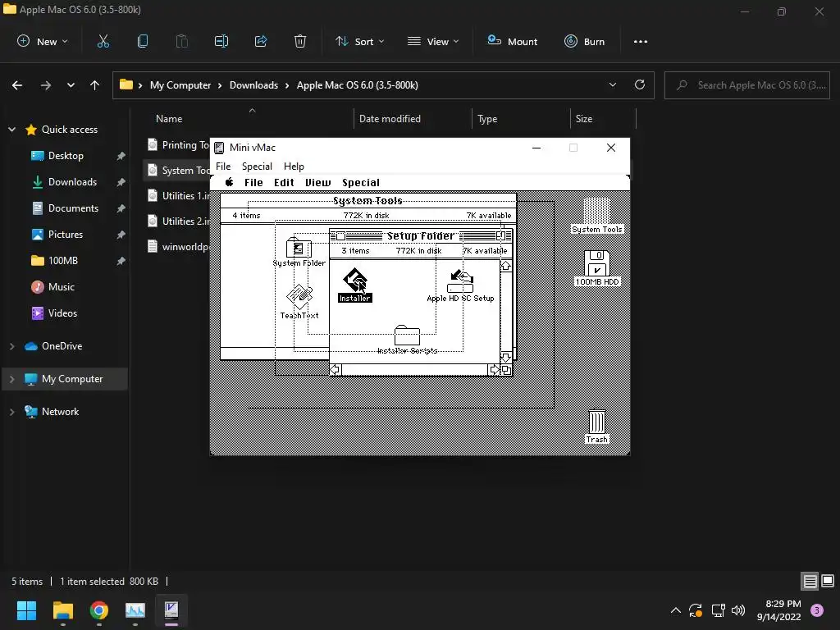The width and height of the screenshot is (840, 630).
Task: Select the TeachText icon
Action: click(299, 297)
